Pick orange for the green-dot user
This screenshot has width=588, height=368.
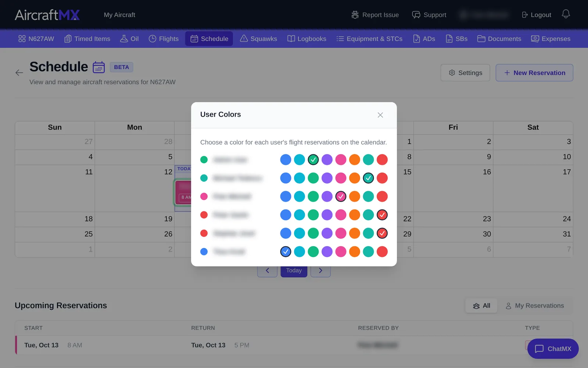click(x=355, y=160)
